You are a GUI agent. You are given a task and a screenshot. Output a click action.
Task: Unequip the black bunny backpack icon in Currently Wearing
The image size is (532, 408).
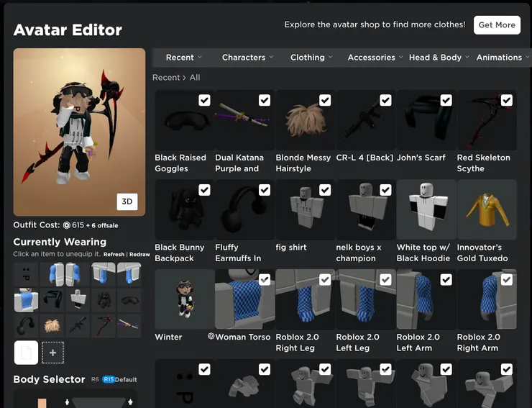point(104,300)
